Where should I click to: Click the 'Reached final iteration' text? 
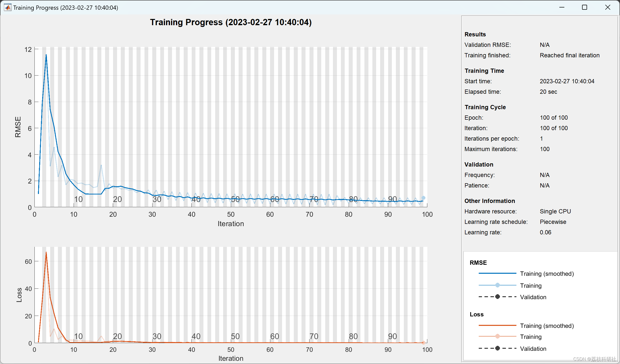coord(570,55)
